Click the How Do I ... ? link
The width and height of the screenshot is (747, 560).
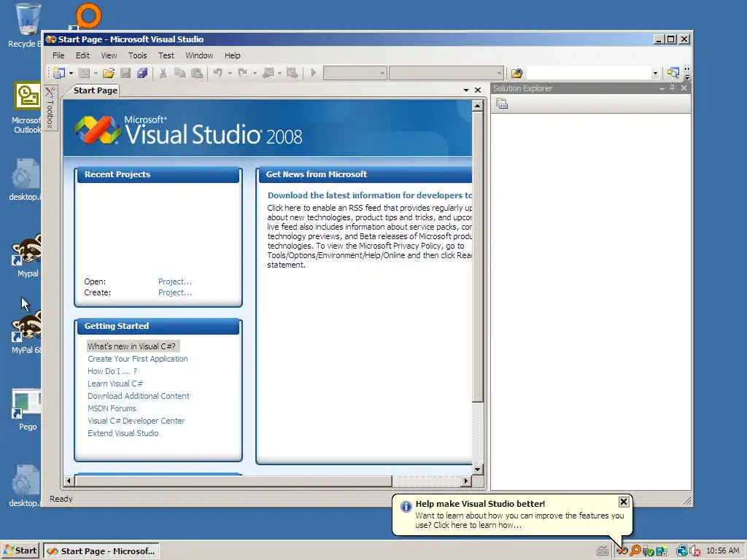pyautogui.click(x=112, y=371)
